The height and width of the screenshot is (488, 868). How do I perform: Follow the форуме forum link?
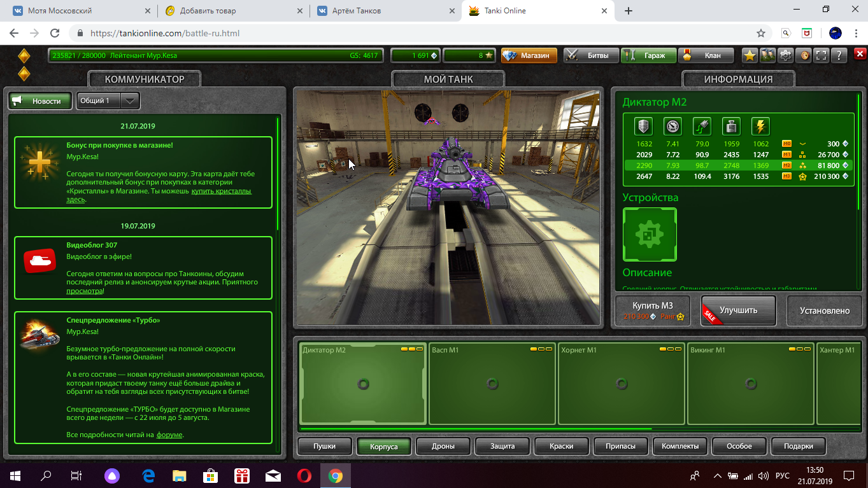(169, 435)
